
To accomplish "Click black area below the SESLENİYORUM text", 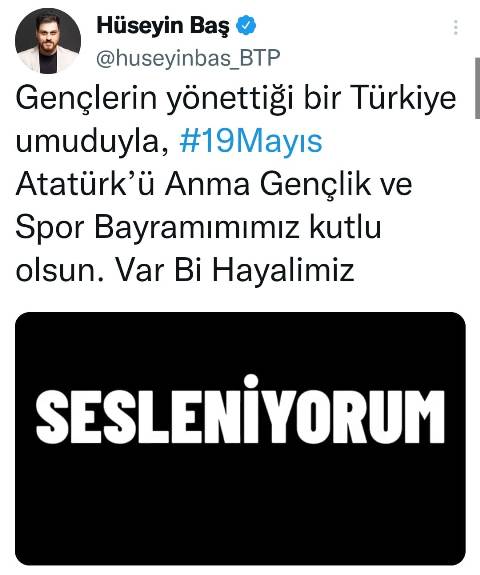I will click(x=240, y=504).
